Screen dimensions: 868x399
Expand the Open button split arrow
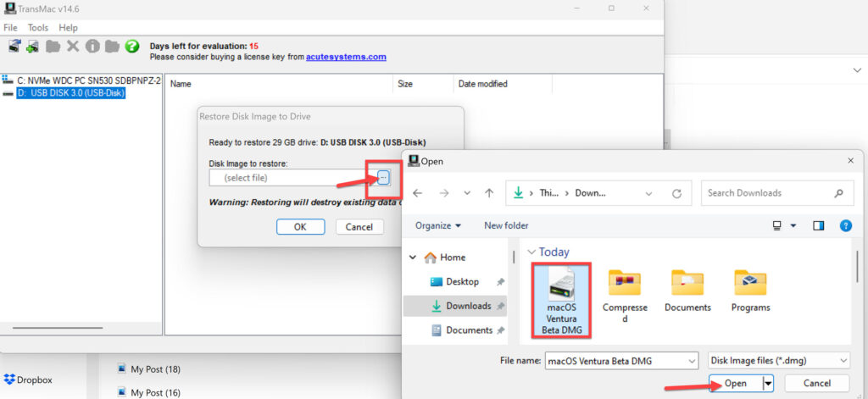click(x=768, y=383)
